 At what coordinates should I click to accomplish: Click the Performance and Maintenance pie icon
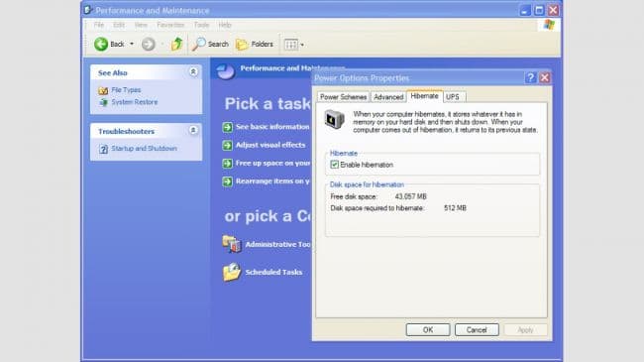(226, 71)
